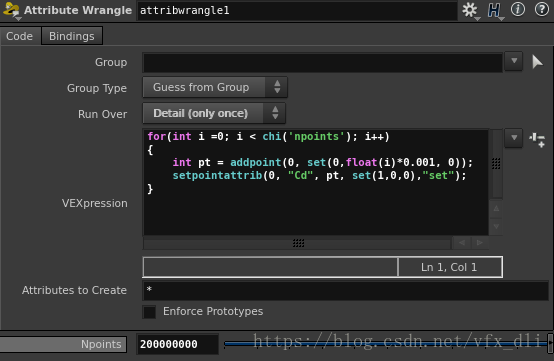Toggle the Enforce Prototypes checkbox
Screen dimensions: 554x361
pos(149,312)
